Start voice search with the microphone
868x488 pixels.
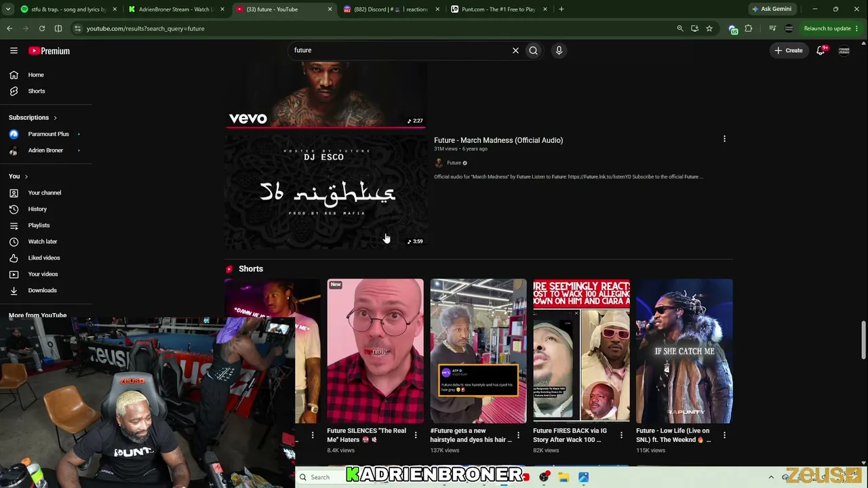click(x=559, y=50)
